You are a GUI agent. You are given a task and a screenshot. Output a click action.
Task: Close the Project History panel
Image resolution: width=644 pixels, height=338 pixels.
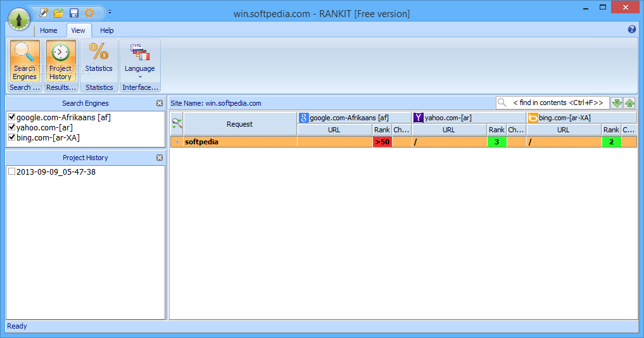pyautogui.click(x=160, y=158)
